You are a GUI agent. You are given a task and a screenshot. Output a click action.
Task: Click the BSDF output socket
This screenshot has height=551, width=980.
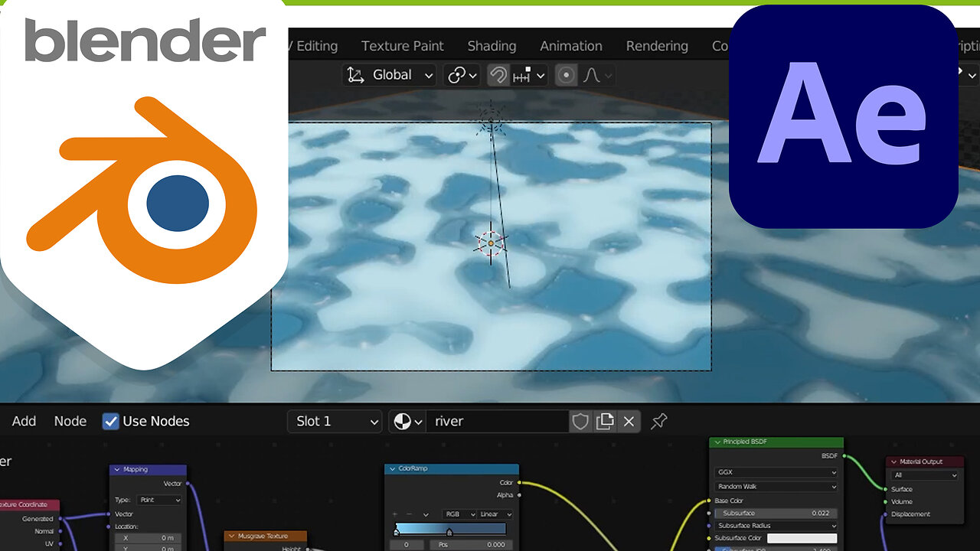[x=844, y=456]
